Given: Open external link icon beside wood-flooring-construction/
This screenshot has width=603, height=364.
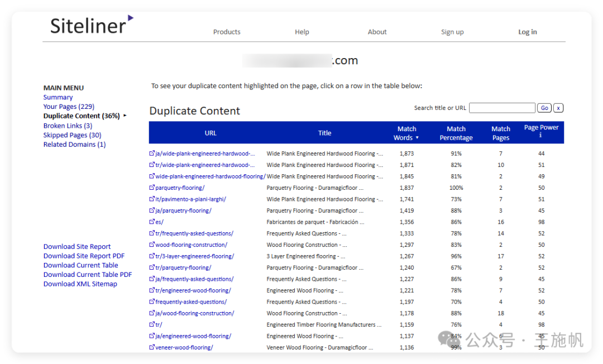Looking at the screenshot, I should [x=152, y=245].
